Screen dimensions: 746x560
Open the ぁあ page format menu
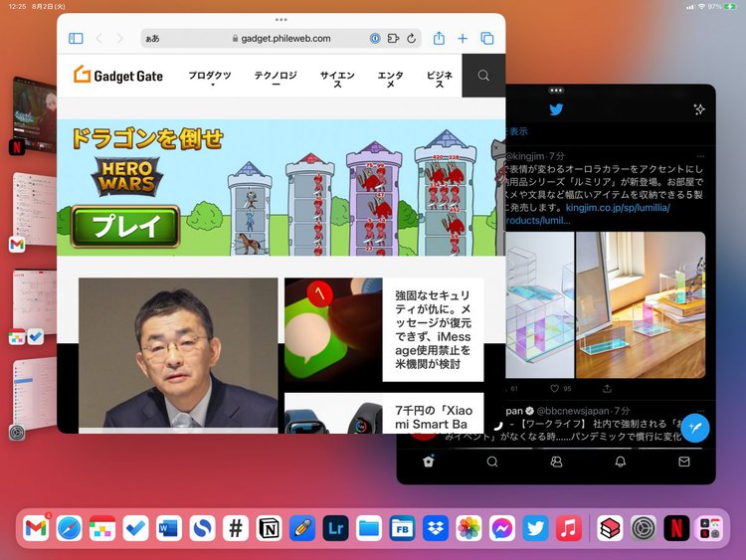pos(152,39)
